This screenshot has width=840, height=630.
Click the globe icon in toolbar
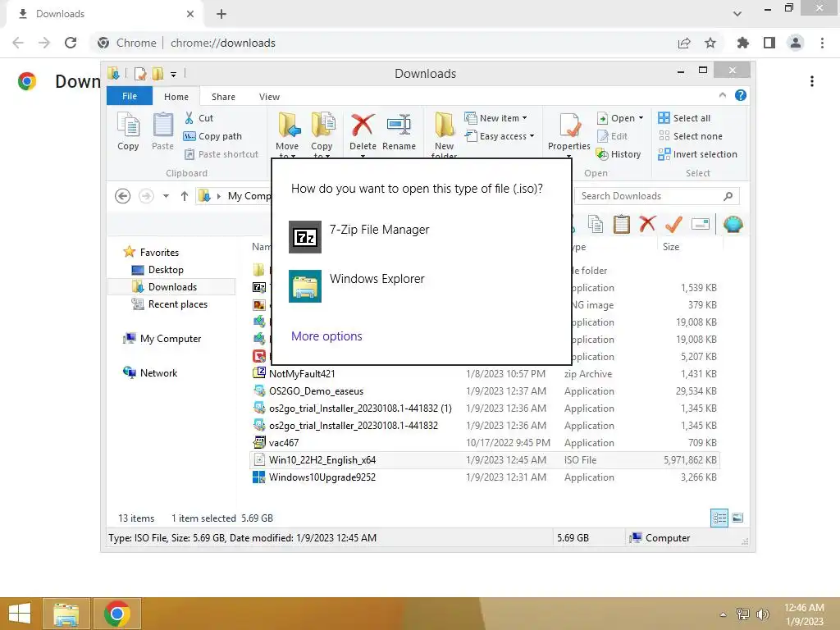(733, 224)
